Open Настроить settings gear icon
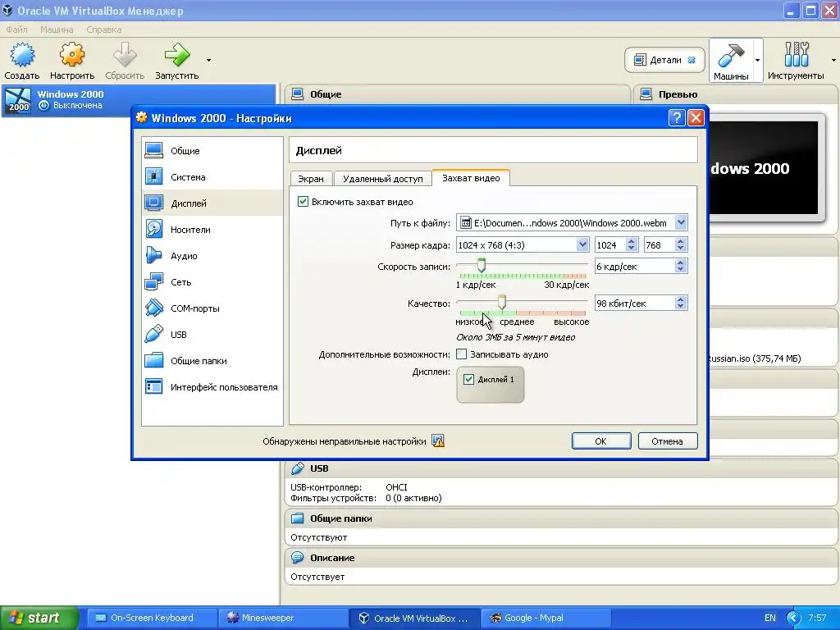 72,55
